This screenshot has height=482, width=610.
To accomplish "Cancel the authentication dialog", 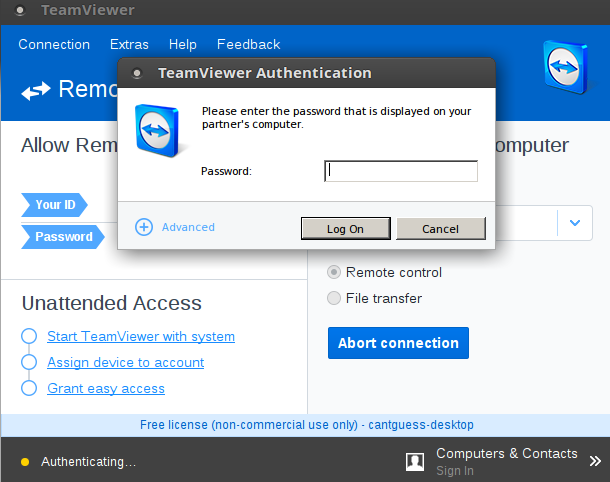I will [440, 228].
